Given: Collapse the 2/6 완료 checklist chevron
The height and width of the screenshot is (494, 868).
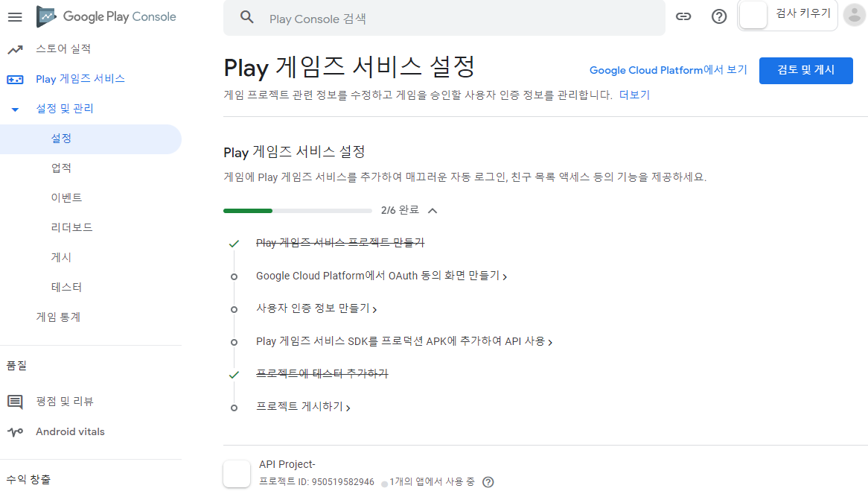Looking at the screenshot, I should click(433, 210).
